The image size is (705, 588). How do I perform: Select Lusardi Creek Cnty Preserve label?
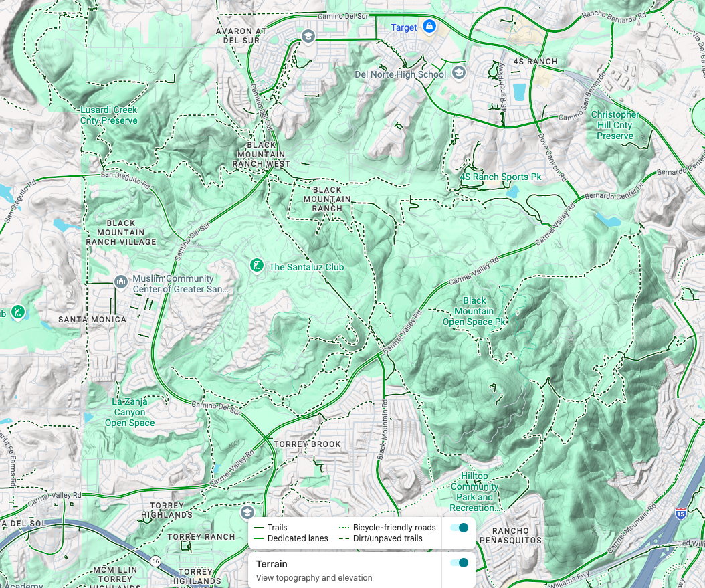click(x=109, y=115)
